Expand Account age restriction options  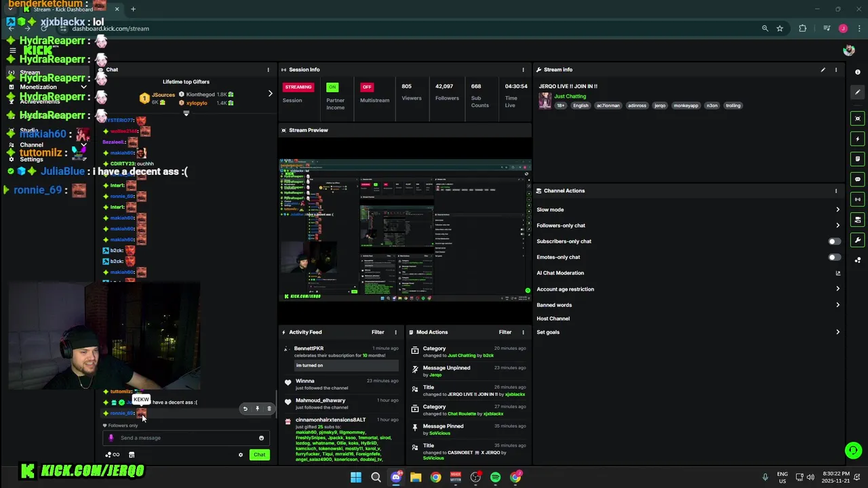coord(837,289)
